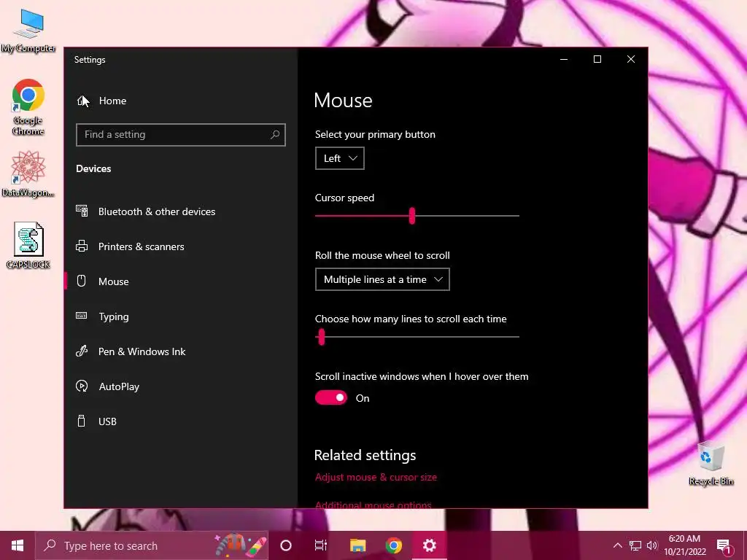The image size is (747, 560).
Task: Open Cortana circle on the taskbar
Action: pos(285,545)
